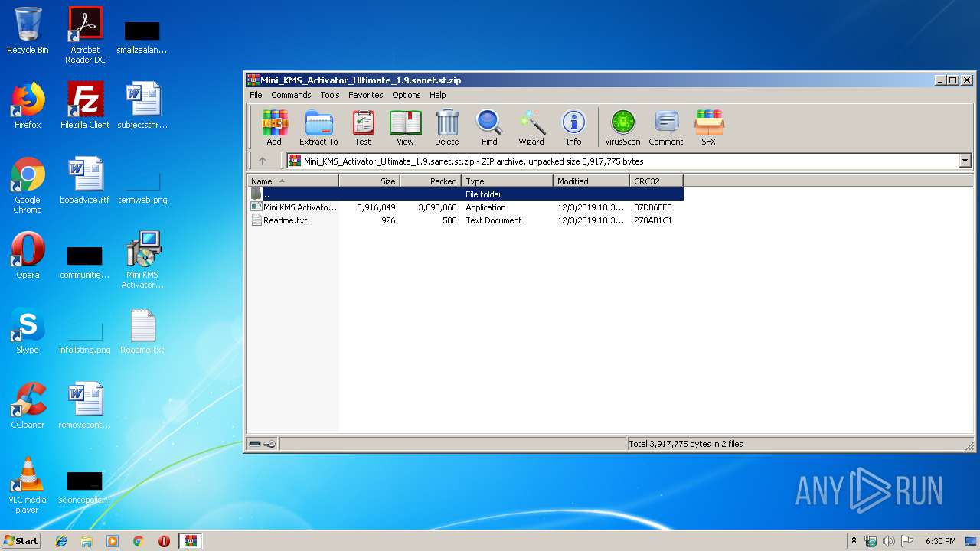Open the Tools menu
This screenshot has height=551, width=980.
click(x=330, y=95)
